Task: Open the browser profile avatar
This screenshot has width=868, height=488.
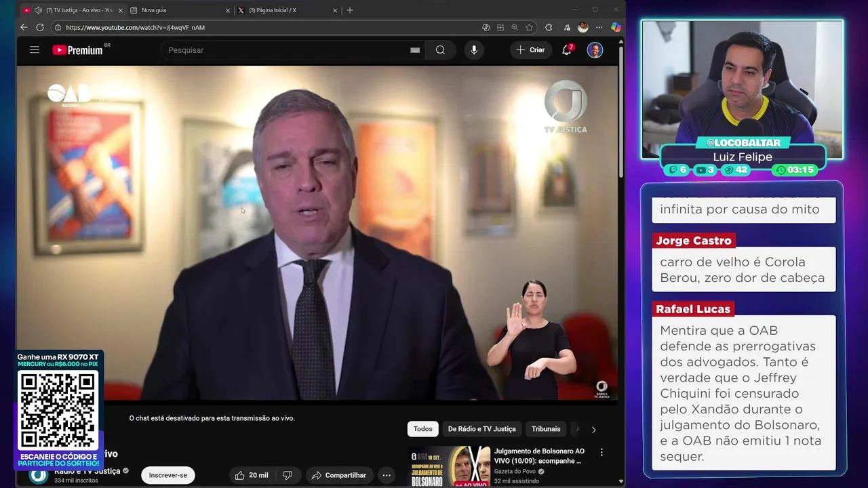Action: 583,27
